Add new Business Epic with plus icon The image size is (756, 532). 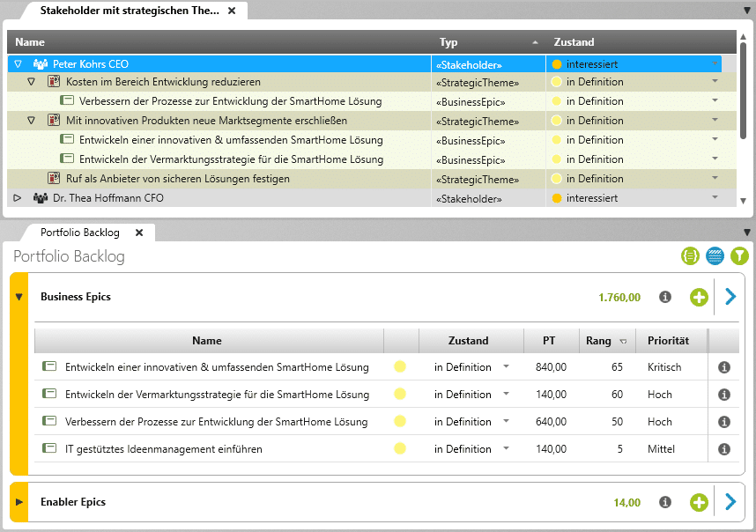pyautogui.click(x=699, y=298)
